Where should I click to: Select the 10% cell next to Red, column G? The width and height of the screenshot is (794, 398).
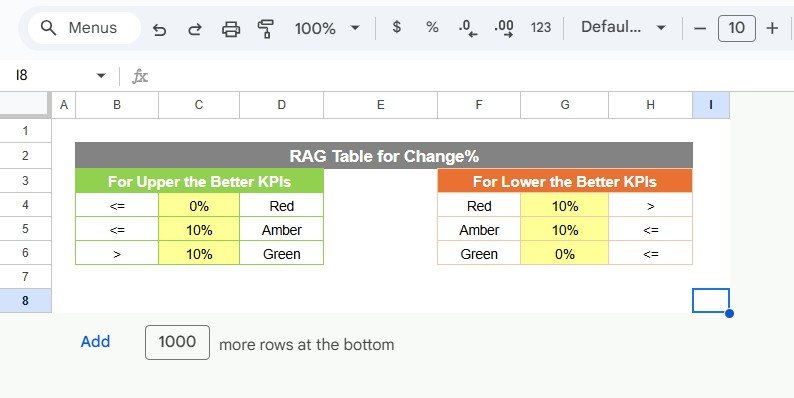(565, 205)
